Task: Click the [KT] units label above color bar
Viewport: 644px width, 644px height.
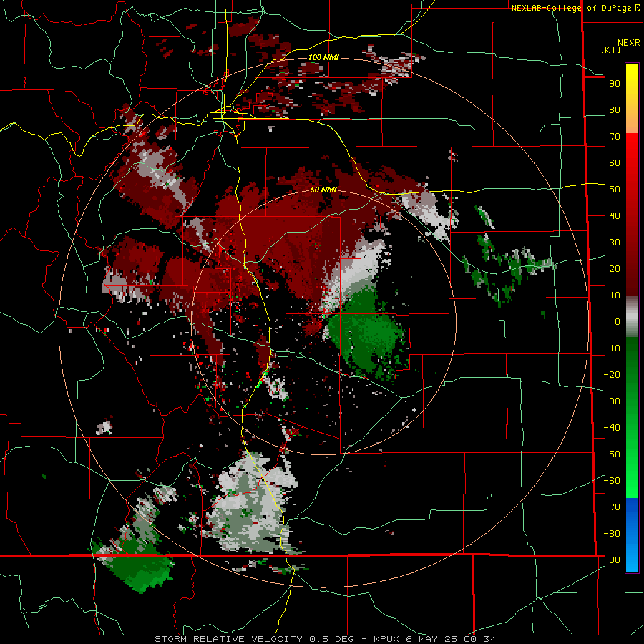Action: pos(611,49)
